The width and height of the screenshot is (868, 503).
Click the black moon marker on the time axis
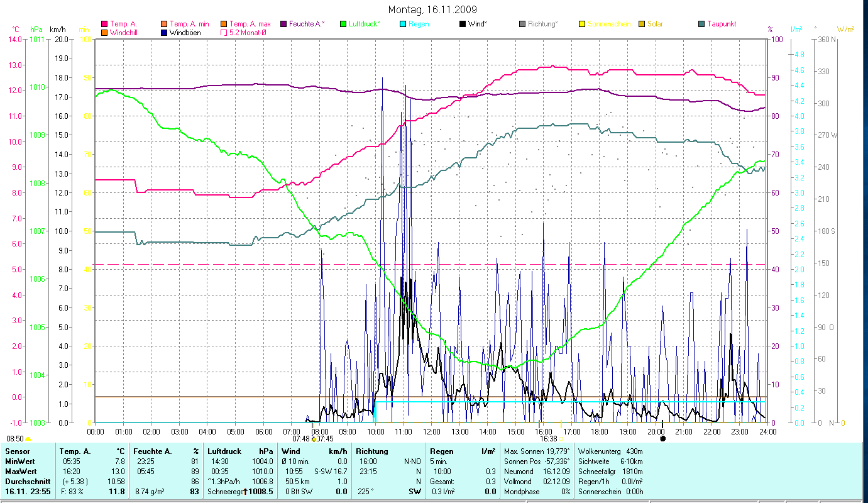[x=662, y=438]
